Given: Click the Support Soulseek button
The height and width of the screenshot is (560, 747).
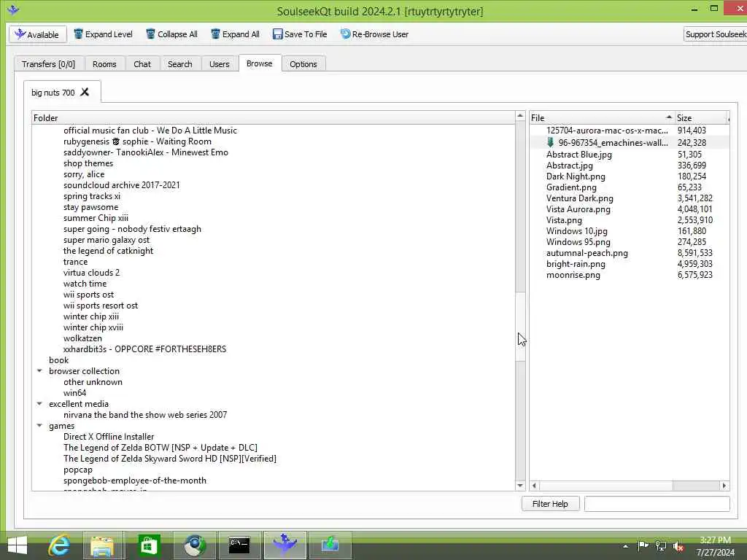Looking at the screenshot, I should point(715,34).
